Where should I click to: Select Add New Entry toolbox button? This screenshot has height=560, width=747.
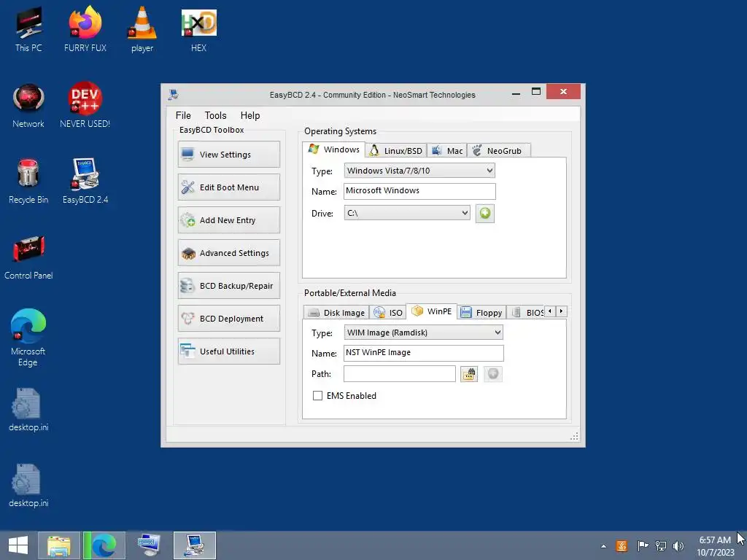[228, 220]
